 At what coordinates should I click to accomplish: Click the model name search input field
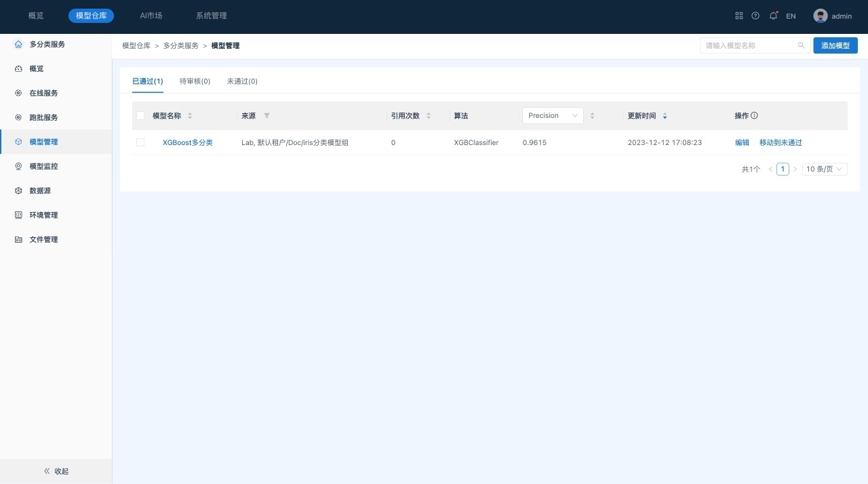point(749,45)
